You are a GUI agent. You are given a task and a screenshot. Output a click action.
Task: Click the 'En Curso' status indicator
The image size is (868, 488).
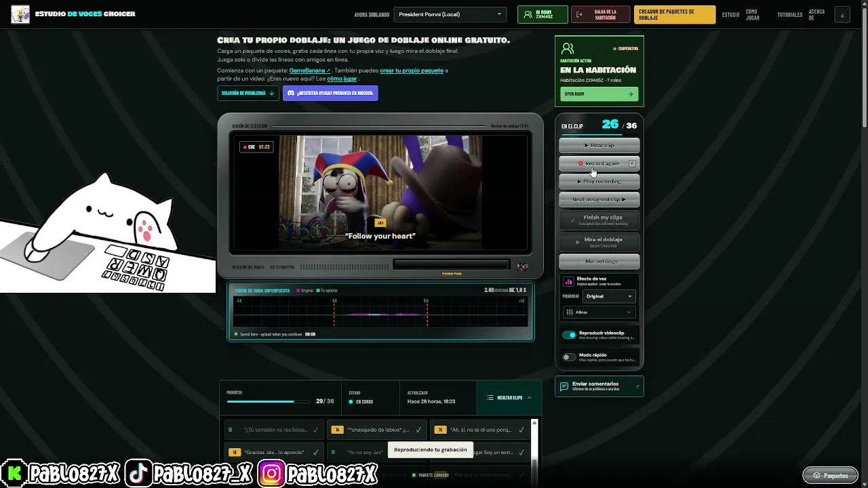tap(361, 402)
